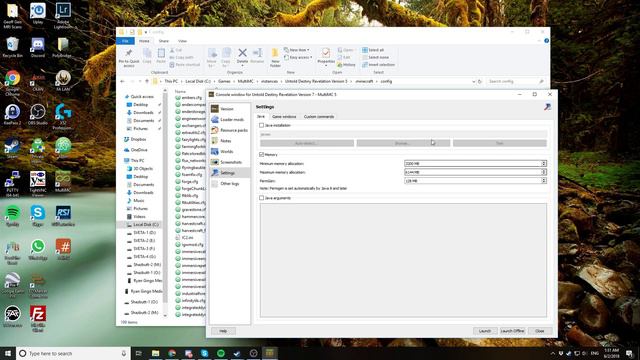Select Local Disk (C:) in Explorer sidebar
The height and width of the screenshot is (360, 640).
(x=141, y=224)
